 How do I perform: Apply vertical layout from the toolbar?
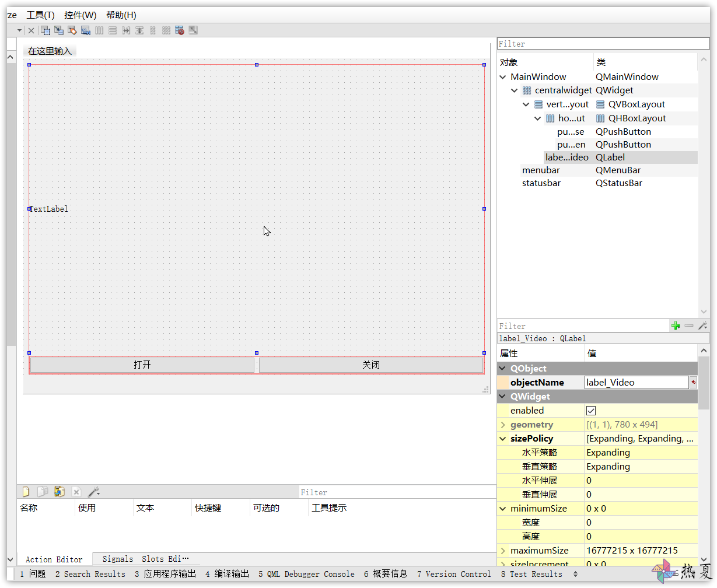tap(113, 30)
